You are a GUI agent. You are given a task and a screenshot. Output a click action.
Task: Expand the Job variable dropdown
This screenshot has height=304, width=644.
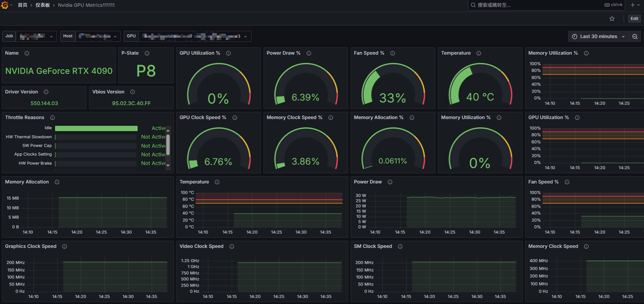click(x=36, y=36)
